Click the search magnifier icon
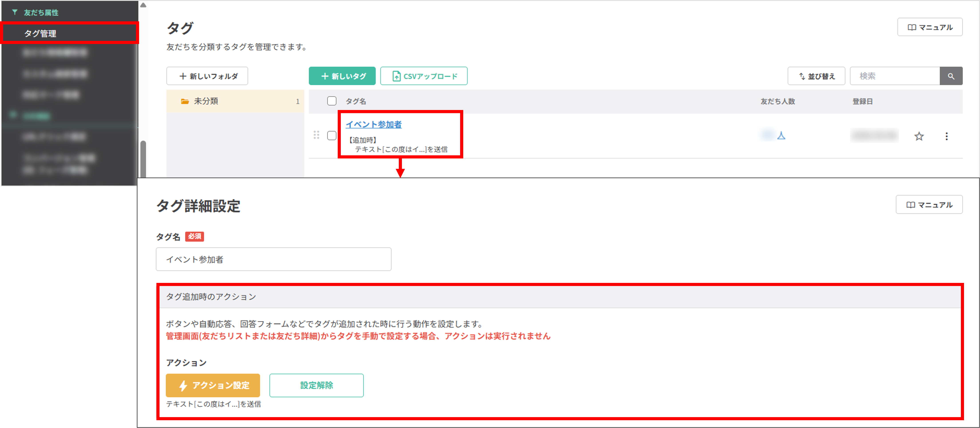 pyautogui.click(x=951, y=76)
